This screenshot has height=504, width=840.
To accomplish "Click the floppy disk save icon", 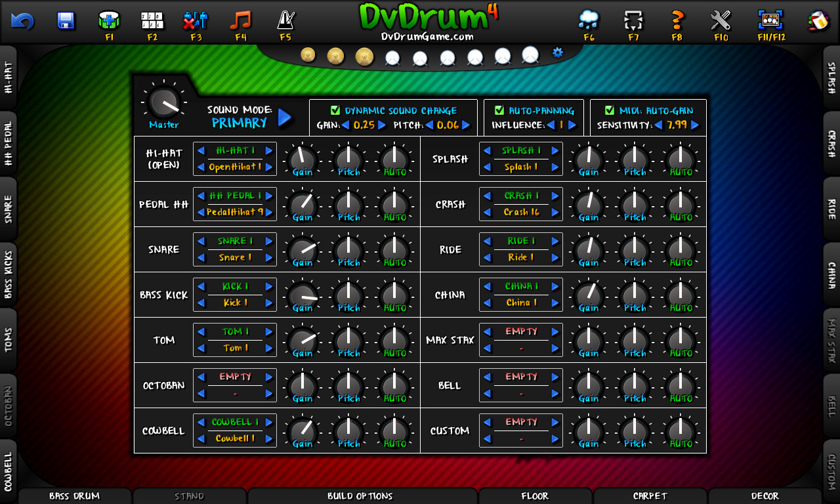I will (66, 20).
